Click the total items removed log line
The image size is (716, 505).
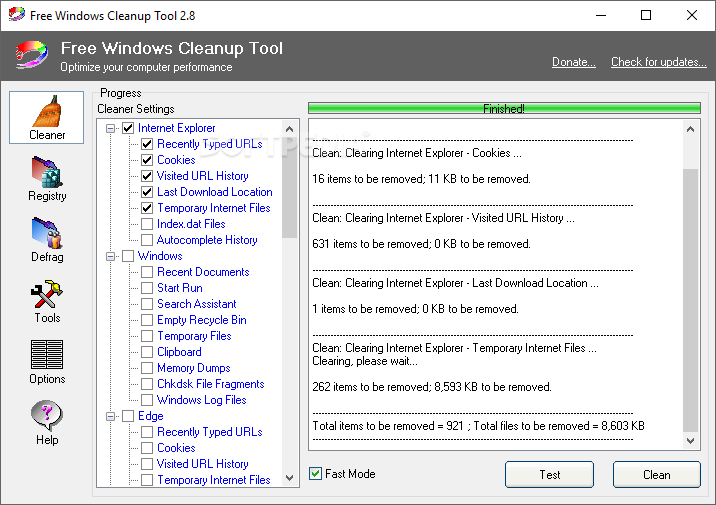[478, 426]
